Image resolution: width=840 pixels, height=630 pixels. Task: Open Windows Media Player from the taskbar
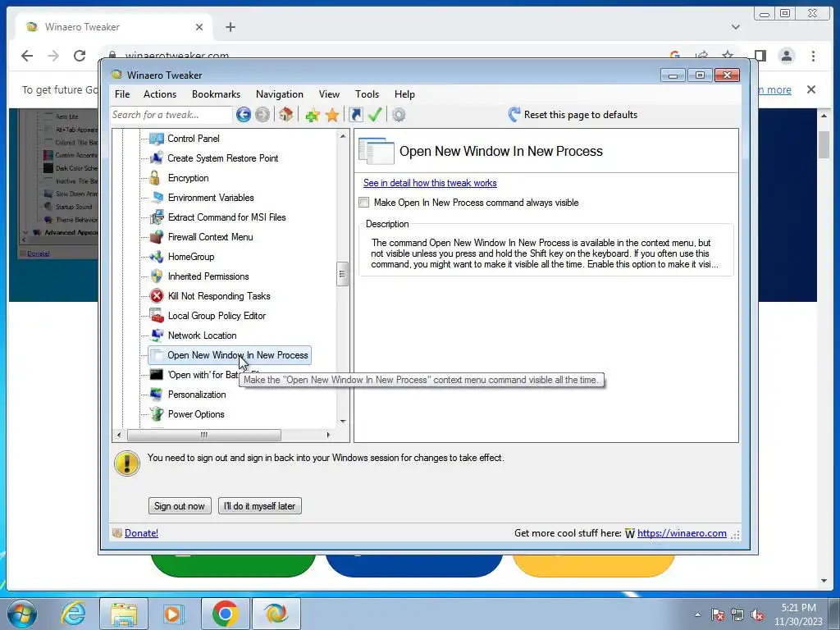[x=174, y=614]
